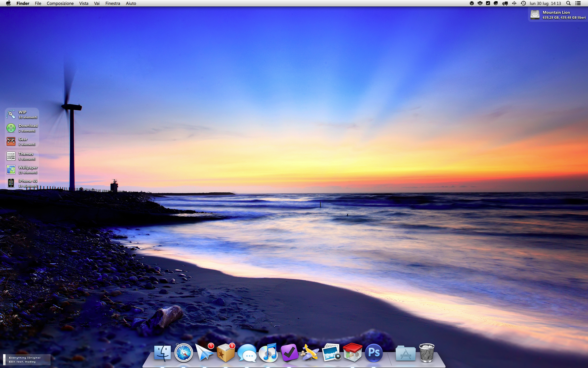Open the Vai menu
The image size is (588, 368).
[x=97, y=3]
